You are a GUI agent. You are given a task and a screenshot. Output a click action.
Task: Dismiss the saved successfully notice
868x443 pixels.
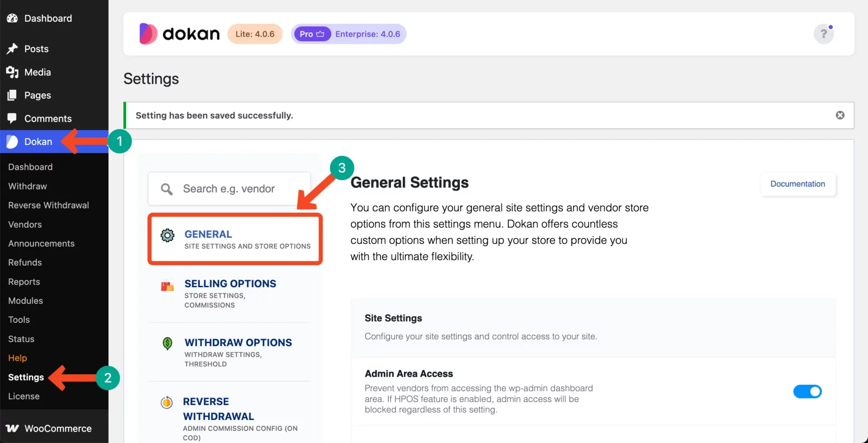point(840,115)
